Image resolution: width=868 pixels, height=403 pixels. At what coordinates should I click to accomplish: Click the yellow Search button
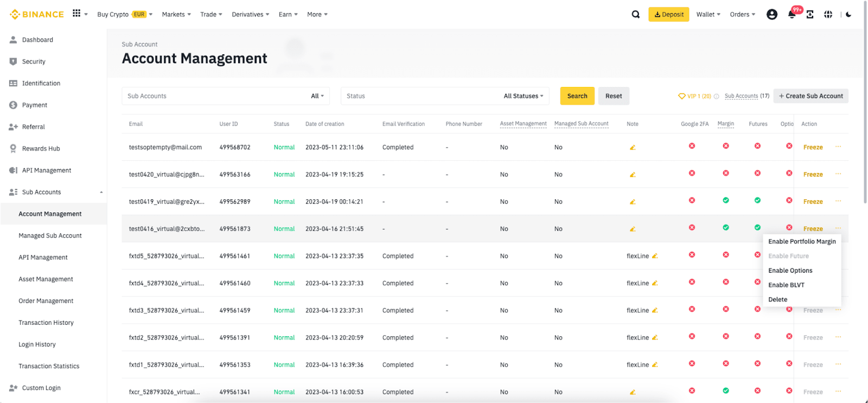pos(577,96)
